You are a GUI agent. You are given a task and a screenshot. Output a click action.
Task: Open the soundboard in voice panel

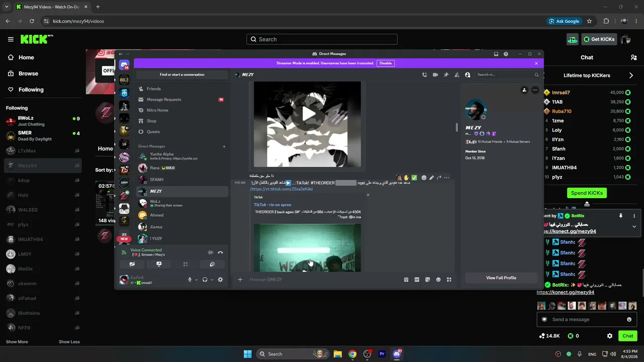(x=212, y=264)
